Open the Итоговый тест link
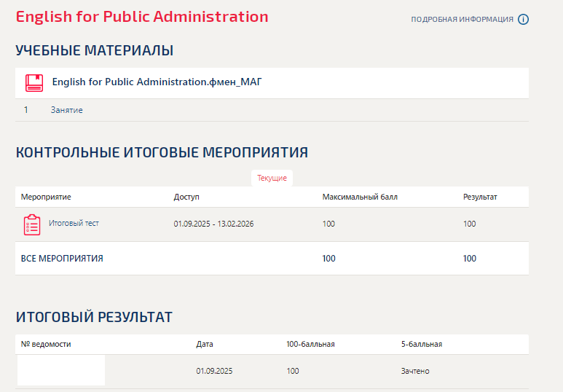 (x=74, y=224)
